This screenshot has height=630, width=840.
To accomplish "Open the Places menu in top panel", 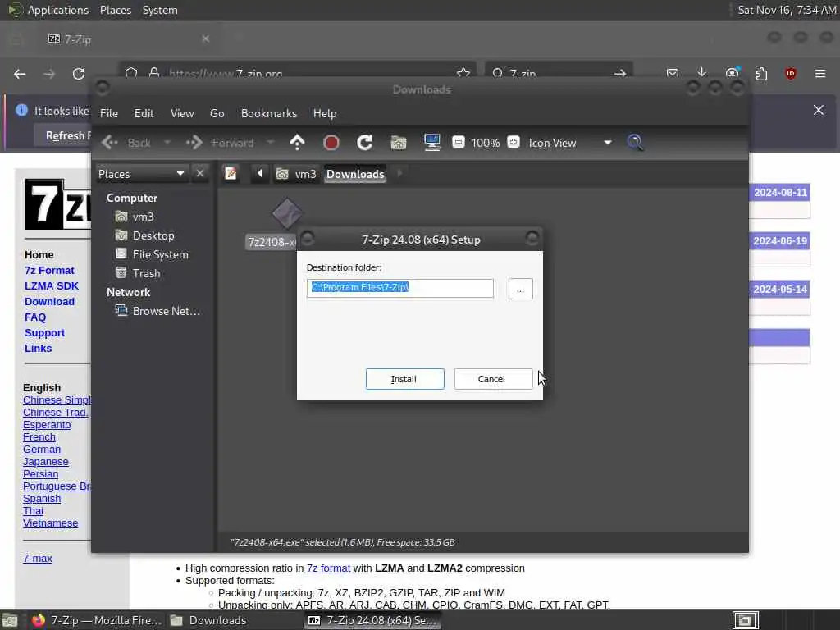I will (116, 10).
